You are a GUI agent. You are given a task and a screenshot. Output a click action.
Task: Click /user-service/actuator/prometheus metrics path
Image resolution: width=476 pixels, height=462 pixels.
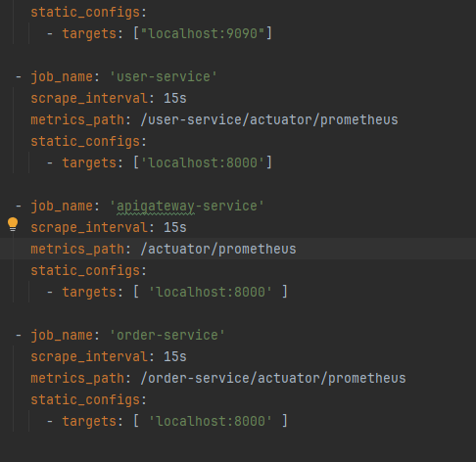[269, 120]
